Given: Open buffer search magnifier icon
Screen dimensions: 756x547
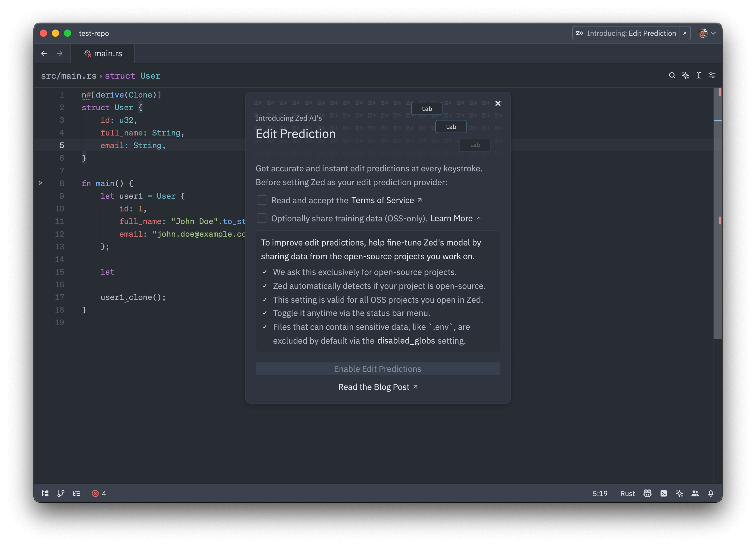Looking at the screenshot, I should [x=672, y=76].
